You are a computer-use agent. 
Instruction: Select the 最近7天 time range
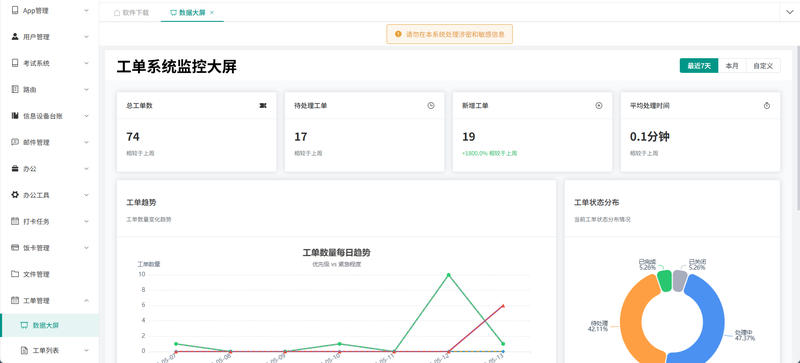699,66
